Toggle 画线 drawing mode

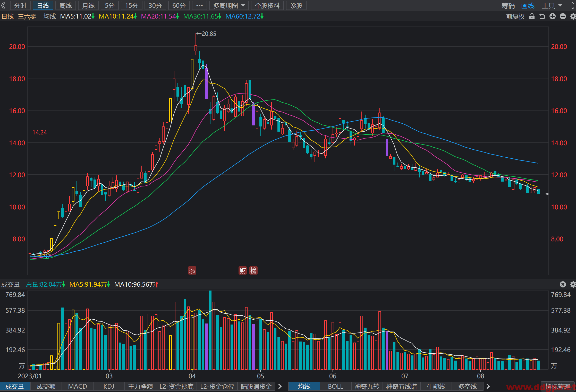(528, 6)
